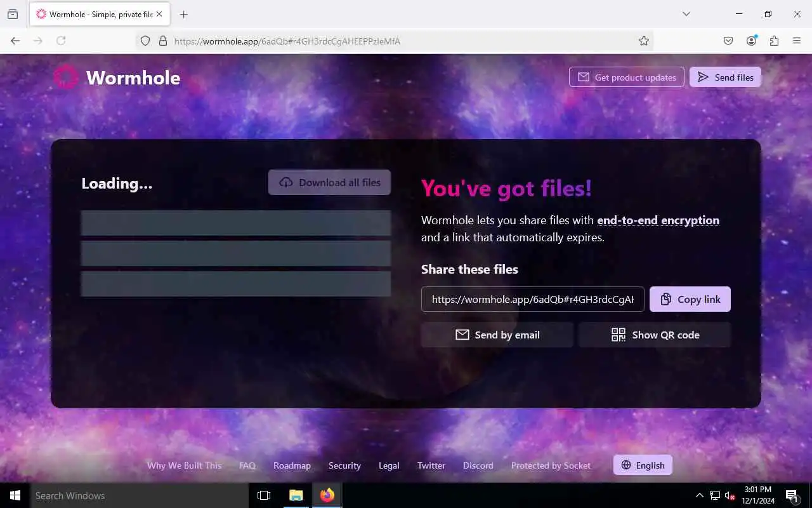
Task: Open the Protected by Socket link
Action: 551,465
